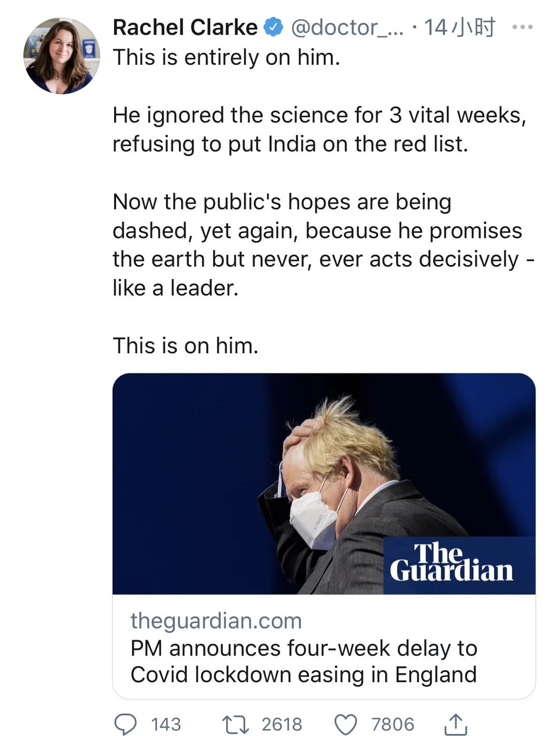Retweet using the retweet arrows icon
This screenshot has height=736, width=560.
(x=234, y=724)
